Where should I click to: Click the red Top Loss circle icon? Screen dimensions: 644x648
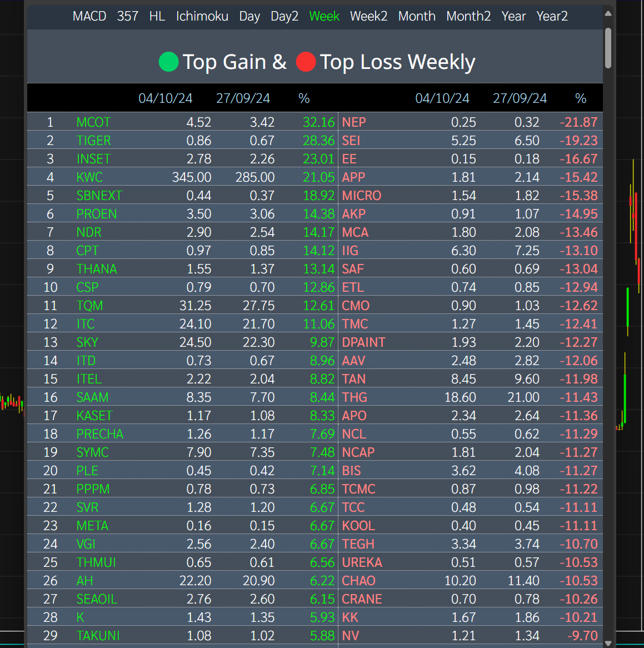tap(306, 62)
